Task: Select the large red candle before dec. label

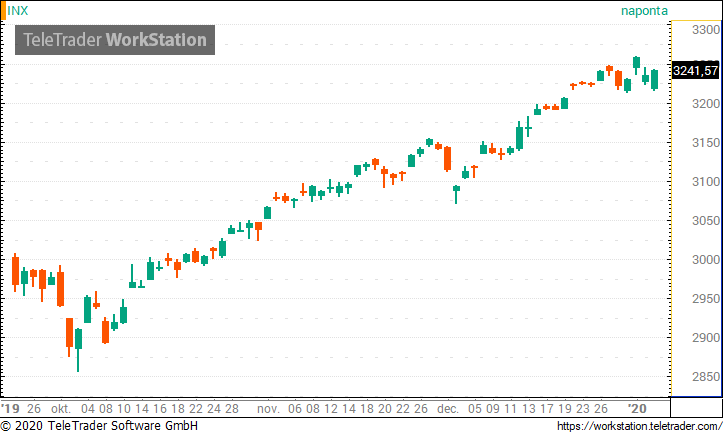Action: coord(447,159)
